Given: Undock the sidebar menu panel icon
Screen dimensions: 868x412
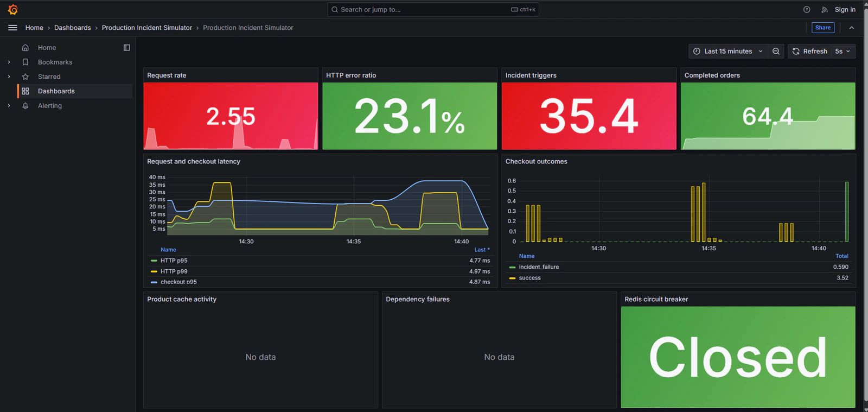Looking at the screenshot, I should (x=127, y=48).
